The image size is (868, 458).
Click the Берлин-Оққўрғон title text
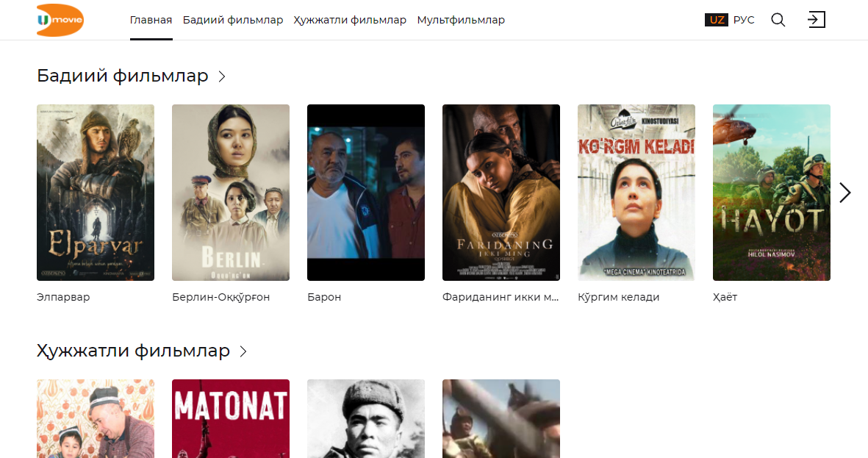pos(221,298)
